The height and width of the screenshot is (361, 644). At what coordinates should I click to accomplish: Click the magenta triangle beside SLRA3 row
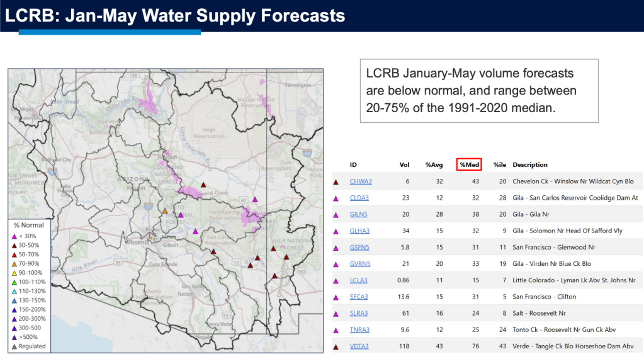(x=336, y=313)
